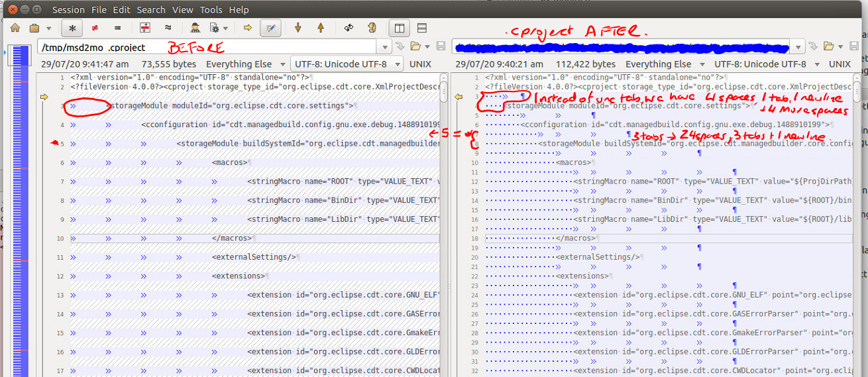The width and height of the screenshot is (868, 377).
Task: Click the right file path field
Action: pyautogui.click(x=622, y=46)
